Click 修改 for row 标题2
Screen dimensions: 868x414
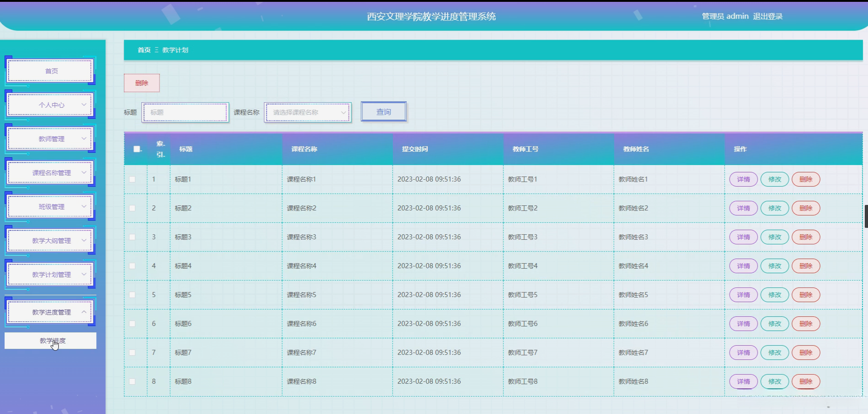(x=774, y=208)
